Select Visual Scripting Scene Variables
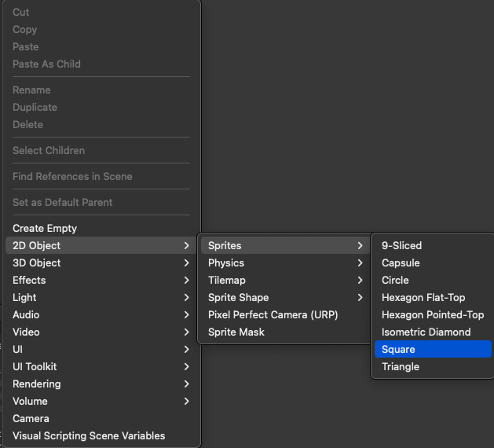Viewport: 494px width, 448px height. pos(101,435)
